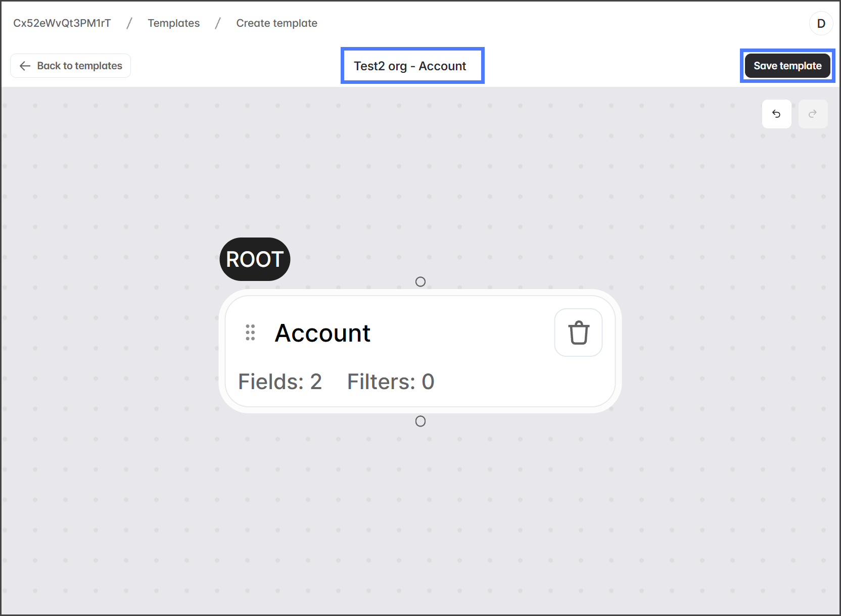The width and height of the screenshot is (841, 616).
Task: Click the ROOT badge
Action: (255, 259)
